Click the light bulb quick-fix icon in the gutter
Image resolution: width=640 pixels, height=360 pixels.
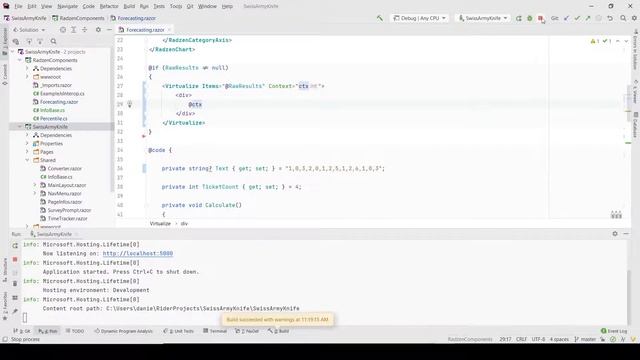point(130,104)
